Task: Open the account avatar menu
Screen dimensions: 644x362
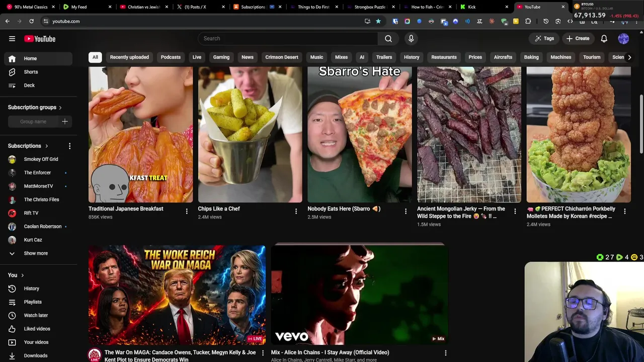Action: (x=623, y=39)
